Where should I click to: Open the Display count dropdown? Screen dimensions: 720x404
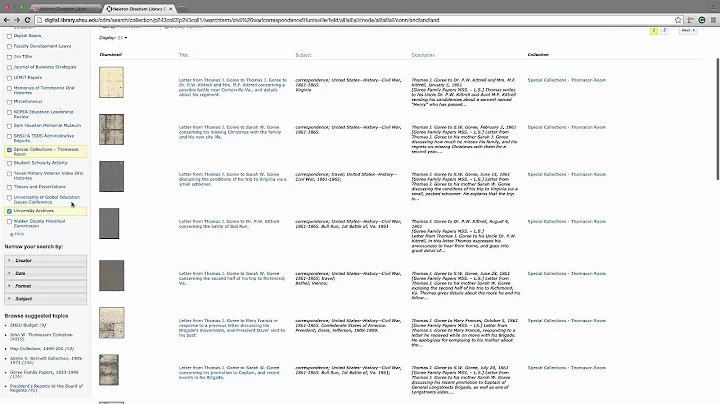pyautogui.click(x=122, y=38)
